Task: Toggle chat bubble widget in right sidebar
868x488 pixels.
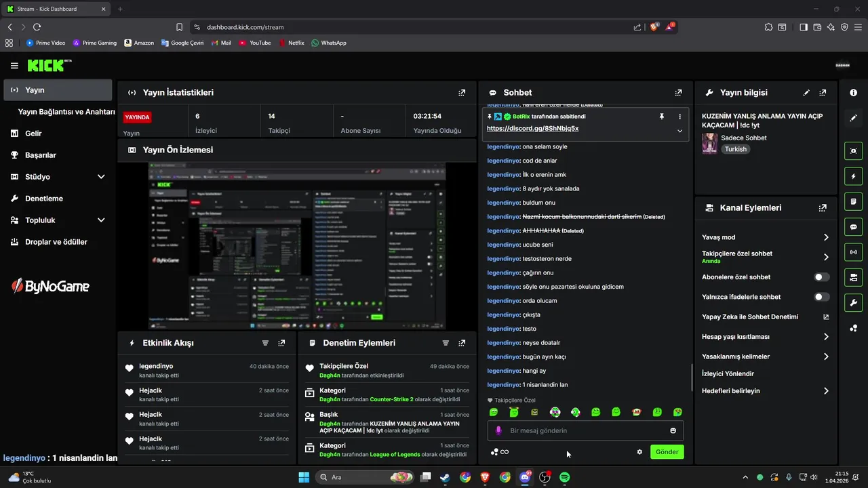Action: point(853,227)
